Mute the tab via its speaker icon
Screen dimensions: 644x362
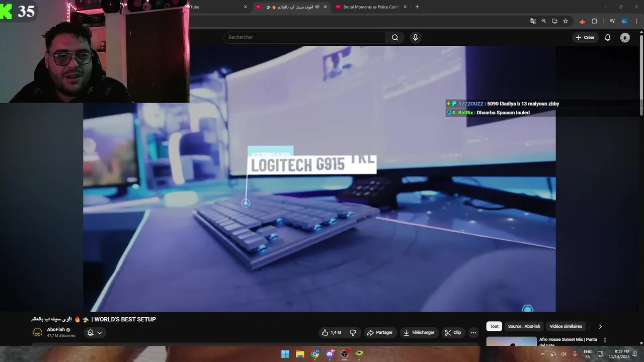click(x=317, y=7)
